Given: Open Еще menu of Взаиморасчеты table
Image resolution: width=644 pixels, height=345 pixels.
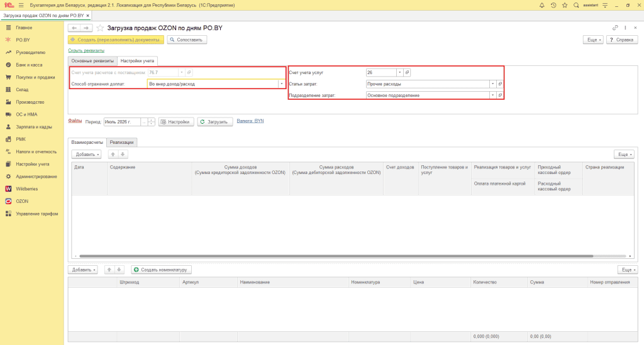Looking at the screenshot, I should [624, 154].
